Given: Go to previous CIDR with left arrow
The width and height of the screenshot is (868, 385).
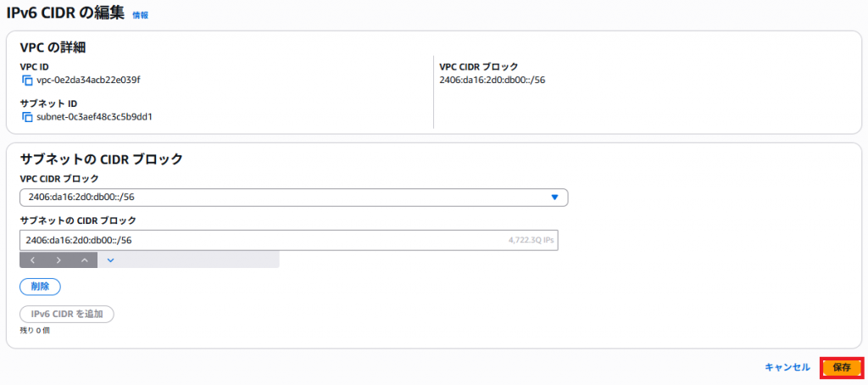Looking at the screenshot, I should click(33, 259).
